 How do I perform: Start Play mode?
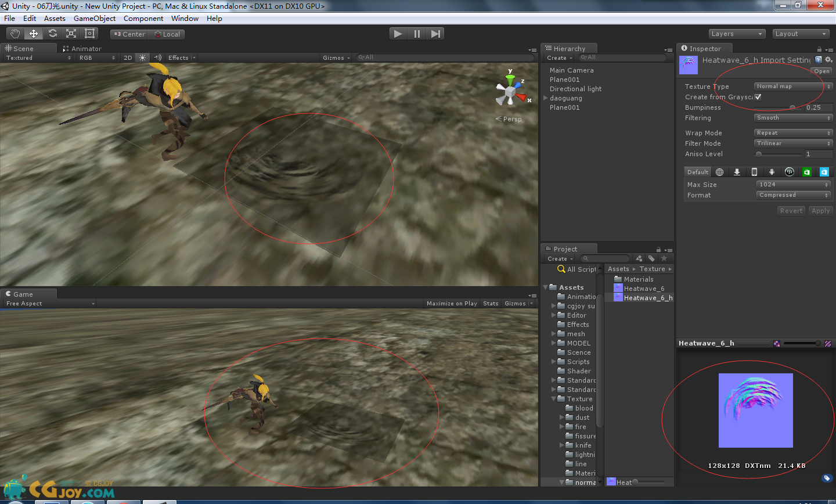click(398, 34)
